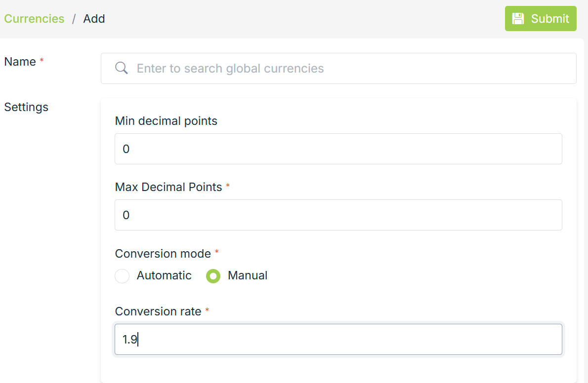Viewport: 588px width, 383px height.
Task: Click the Conversion rate label
Action: [158, 311]
